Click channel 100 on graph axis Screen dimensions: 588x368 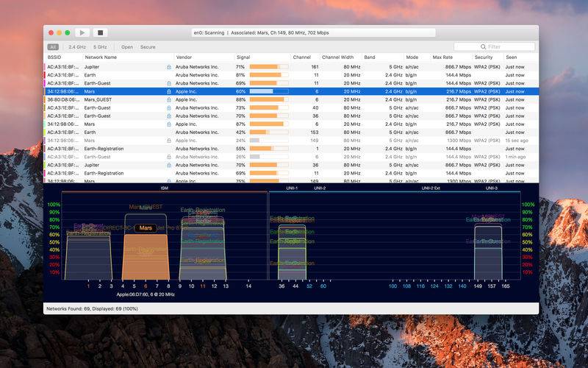coord(392,286)
